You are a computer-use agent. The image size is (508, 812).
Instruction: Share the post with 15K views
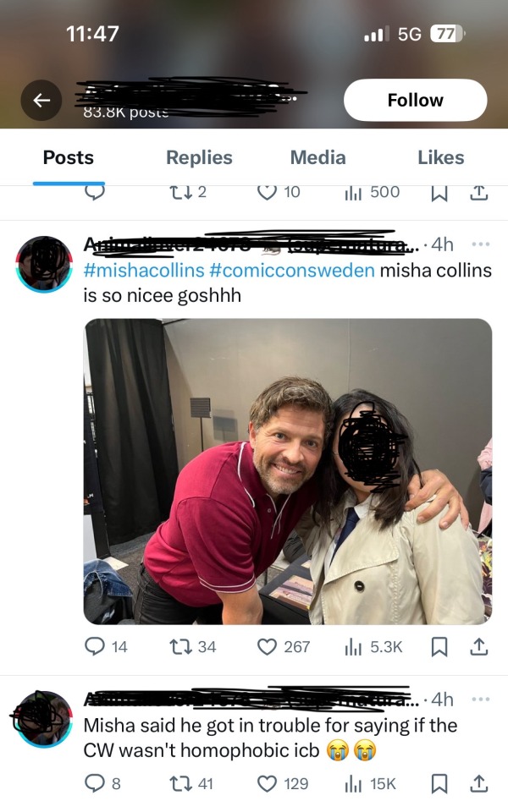tap(478, 783)
